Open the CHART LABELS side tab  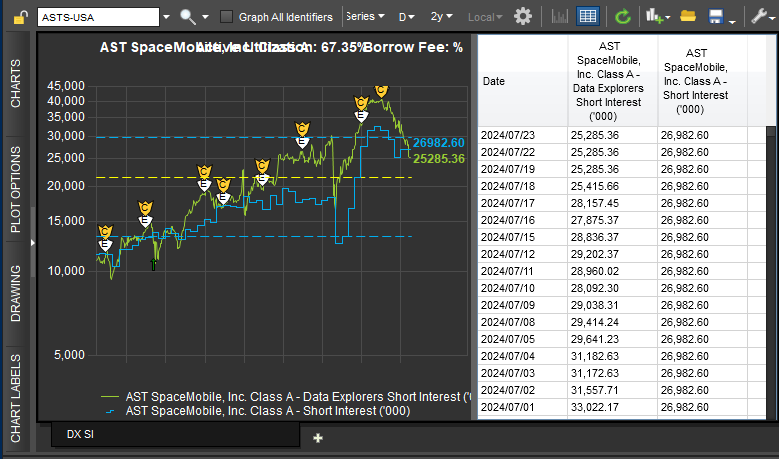pyautogui.click(x=16, y=398)
